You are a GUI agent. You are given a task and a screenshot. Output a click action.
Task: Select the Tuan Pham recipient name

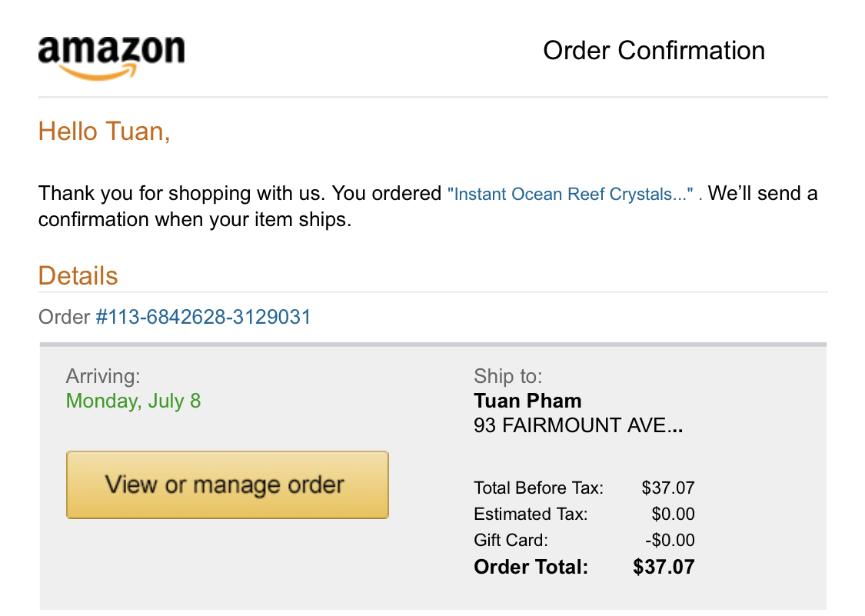click(527, 401)
